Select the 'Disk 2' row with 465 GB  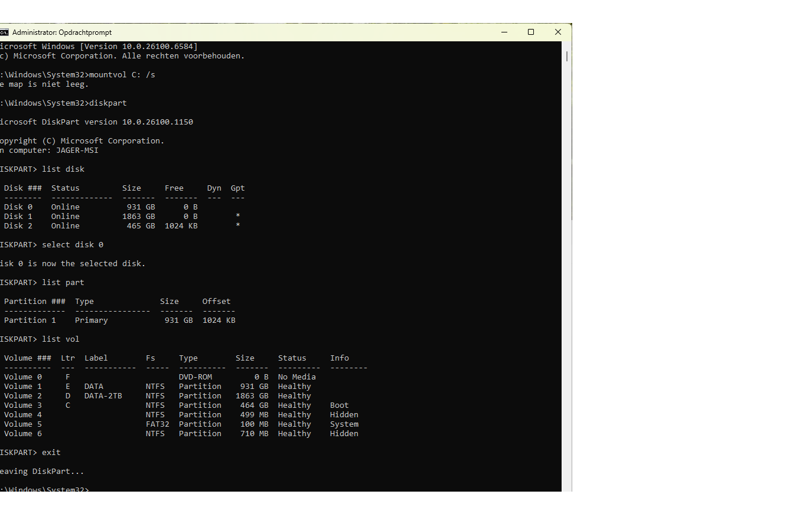[x=122, y=226]
